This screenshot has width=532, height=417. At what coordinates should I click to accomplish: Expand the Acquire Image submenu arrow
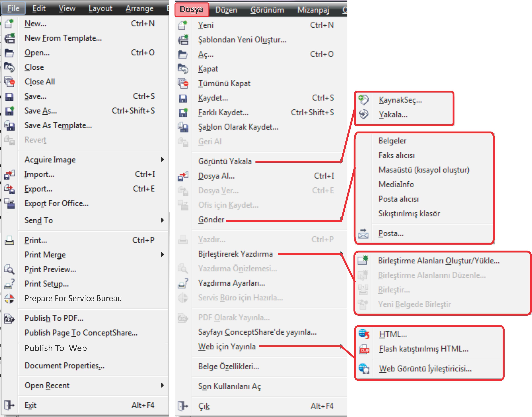[x=162, y=160]
